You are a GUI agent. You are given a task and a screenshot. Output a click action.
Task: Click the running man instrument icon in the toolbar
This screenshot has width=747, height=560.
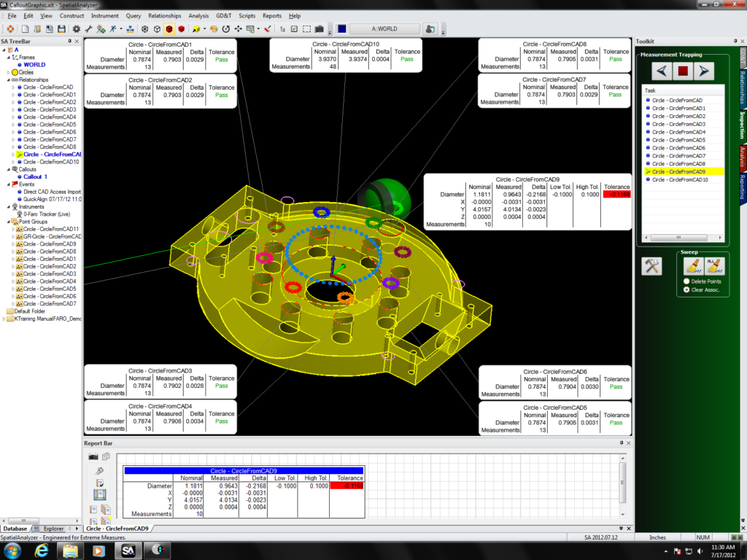[x=113, y=28]
